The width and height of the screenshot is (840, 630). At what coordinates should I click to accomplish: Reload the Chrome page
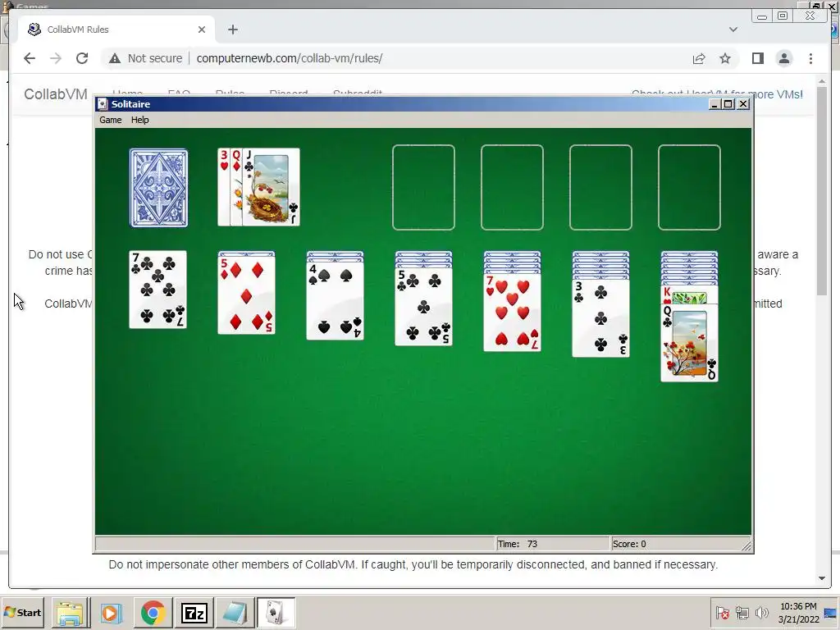tap(82, 58)
